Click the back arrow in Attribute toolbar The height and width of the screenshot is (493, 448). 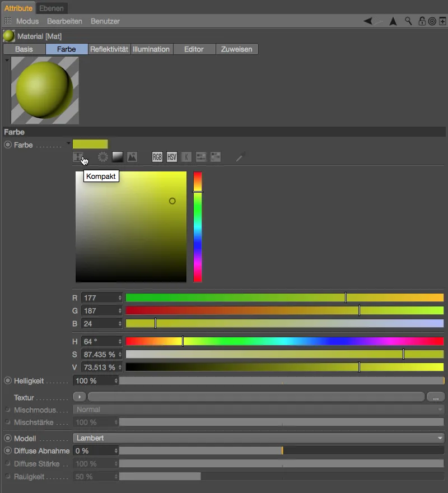368,21
